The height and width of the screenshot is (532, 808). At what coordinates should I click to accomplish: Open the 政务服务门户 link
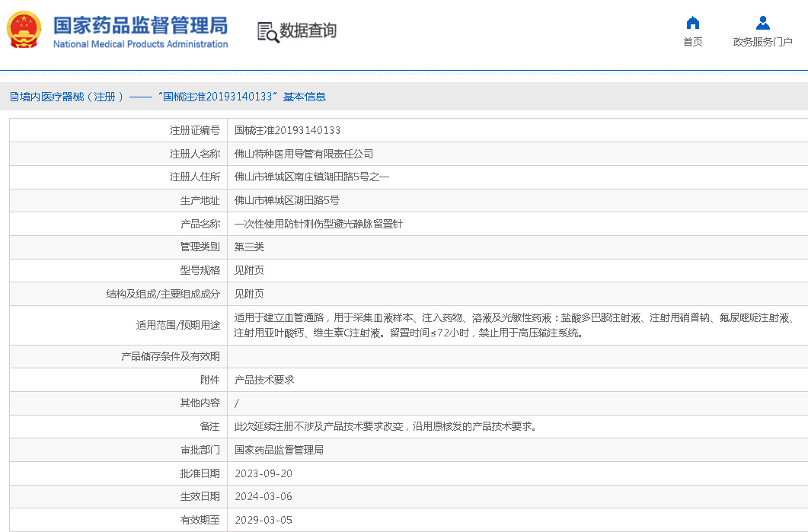(762, 42)
